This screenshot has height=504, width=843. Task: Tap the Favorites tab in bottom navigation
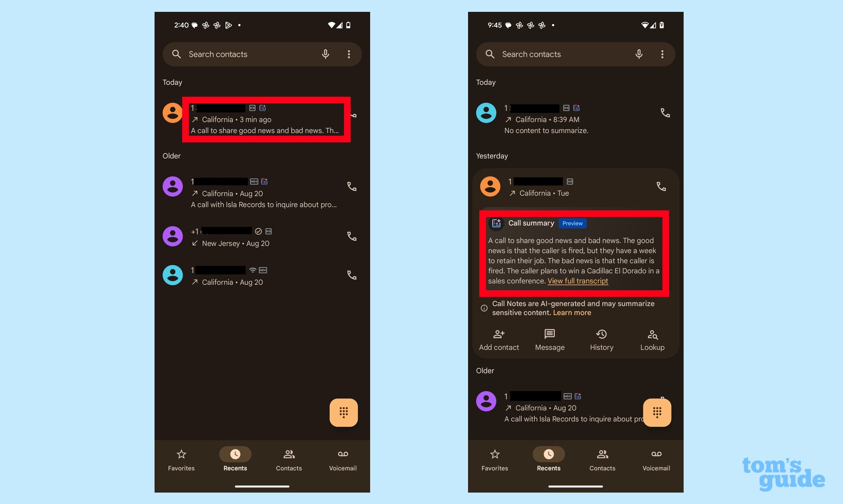coord(181,459)
